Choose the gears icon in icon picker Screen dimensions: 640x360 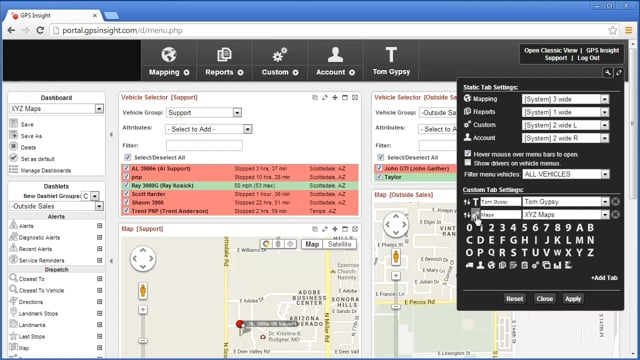tap(535, 265)
